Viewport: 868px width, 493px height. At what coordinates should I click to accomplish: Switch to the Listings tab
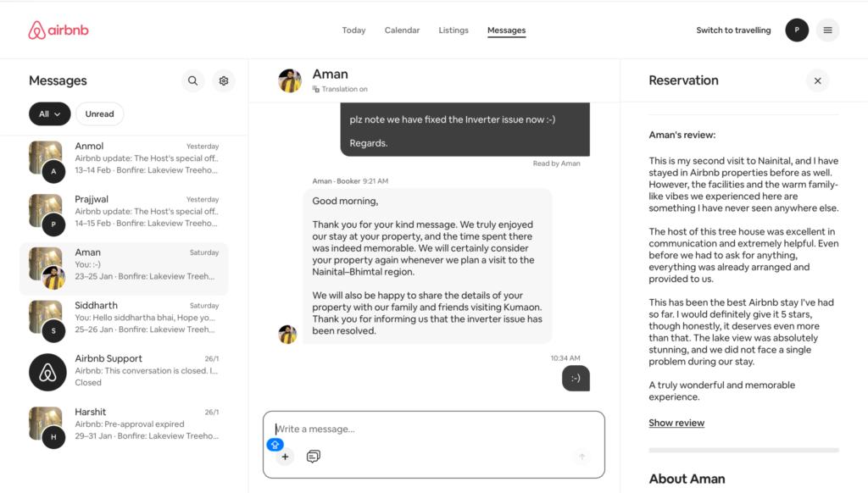(453, 30)
